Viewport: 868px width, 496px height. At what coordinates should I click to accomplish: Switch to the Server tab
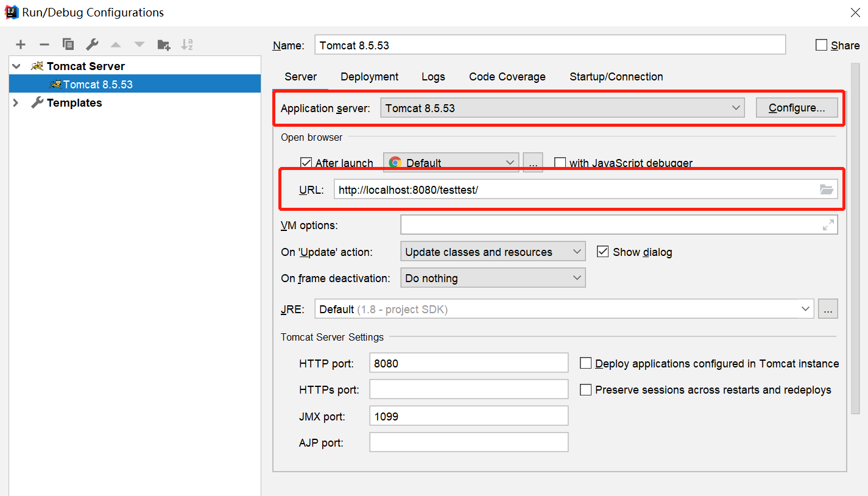tap(301, 77)
